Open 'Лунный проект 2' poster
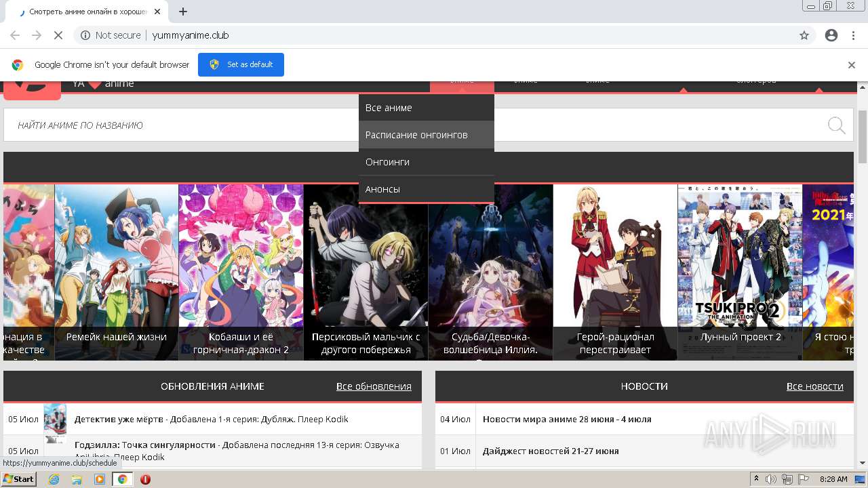The image size is (868, 488). 740,272
